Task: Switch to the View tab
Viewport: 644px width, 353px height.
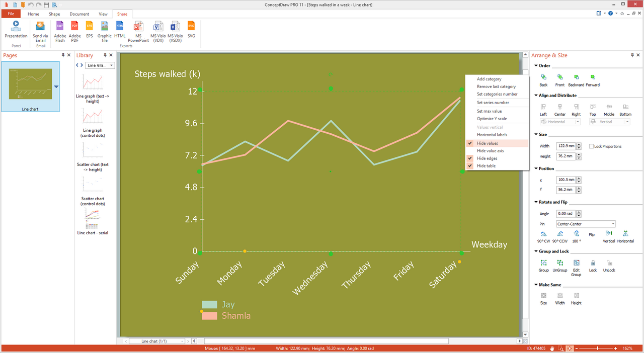Action: tap(103, 14)
